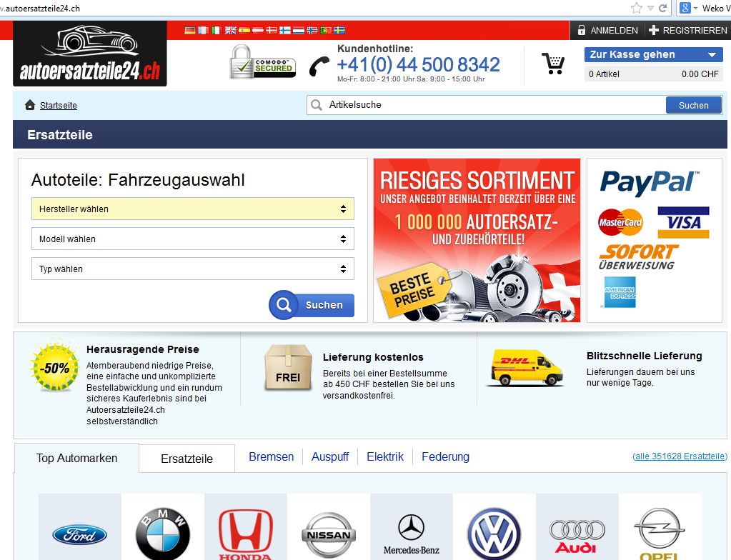Select the Spanish flag icon
731x560 pixels.
(244, 30)
